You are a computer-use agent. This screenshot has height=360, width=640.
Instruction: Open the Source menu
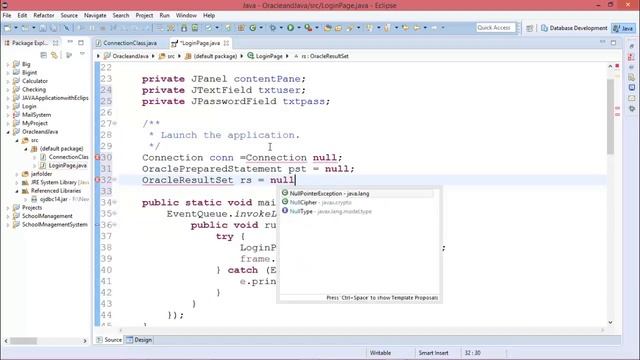pos(69,16)
